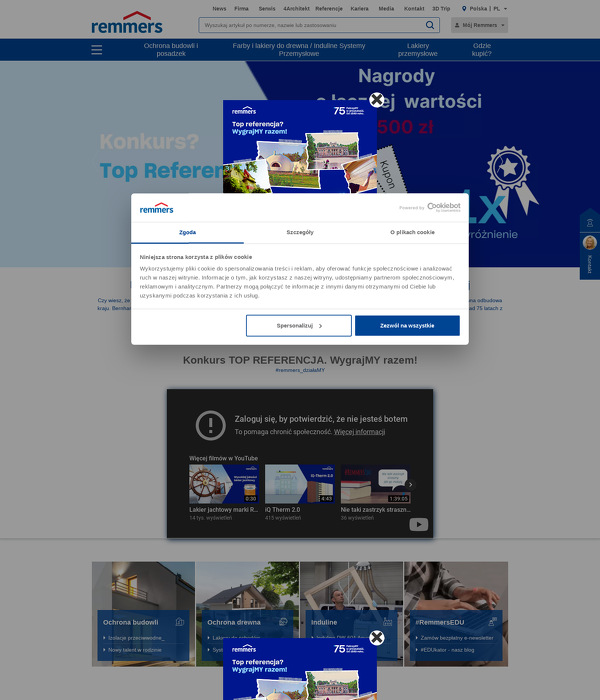Click the Remmers logo in the cookie dialog
600x700 pixels.
pos(156,208)
